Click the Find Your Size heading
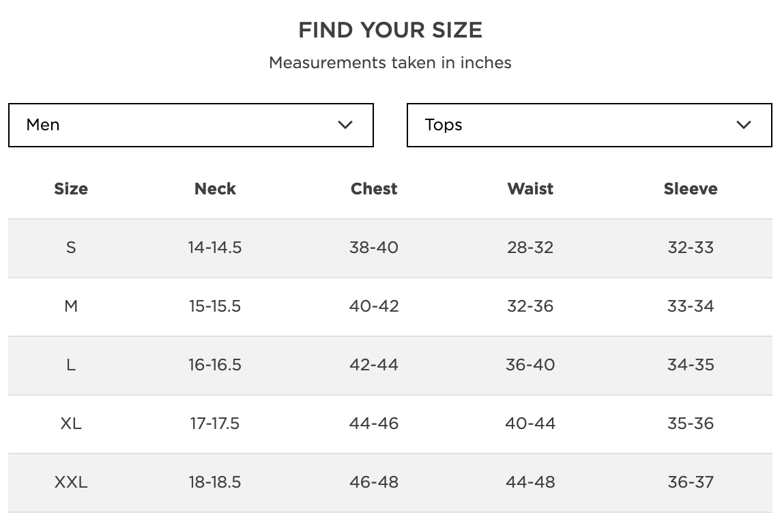The width and height of the screenshot is (782, 532). coord(390,30)
